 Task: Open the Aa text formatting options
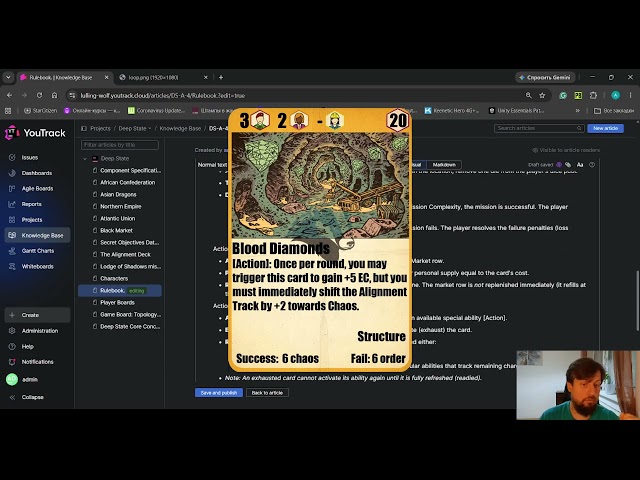[580, 165]
